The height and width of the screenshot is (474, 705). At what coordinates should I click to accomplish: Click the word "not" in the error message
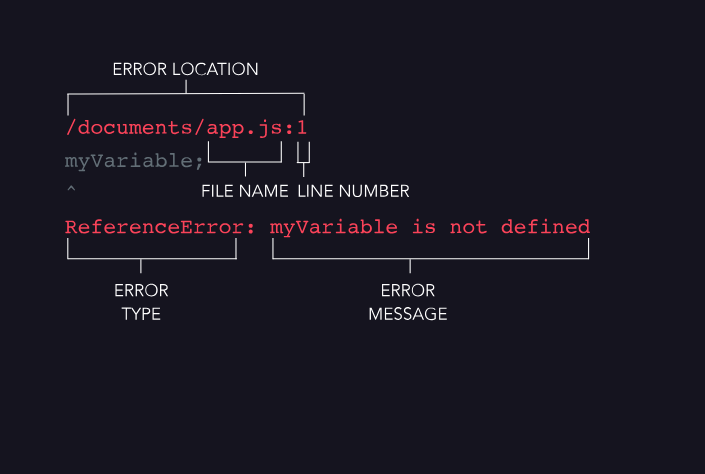click(x=468, y=227)
